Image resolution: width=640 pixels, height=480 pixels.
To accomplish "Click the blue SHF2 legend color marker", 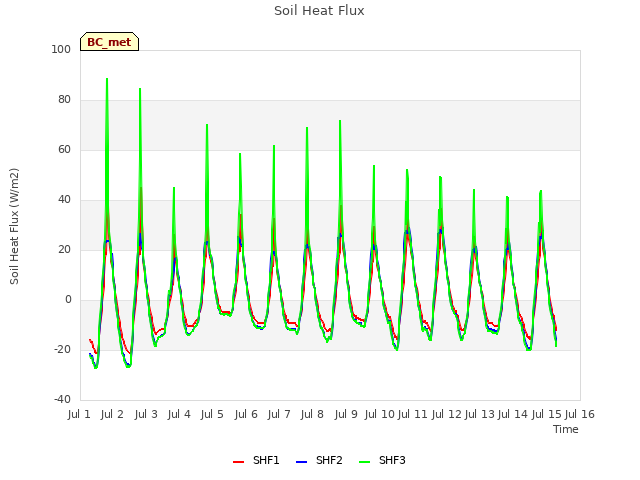I will 301,462.
